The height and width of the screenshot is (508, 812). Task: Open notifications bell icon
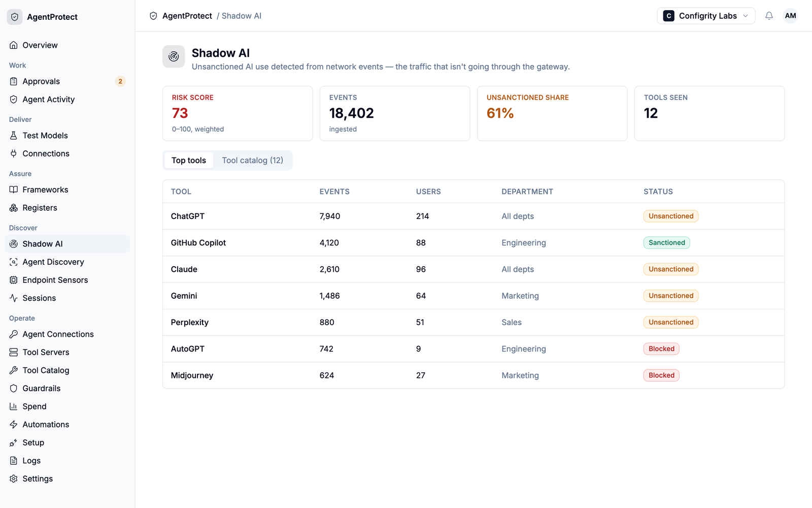(x=769, y=16)
